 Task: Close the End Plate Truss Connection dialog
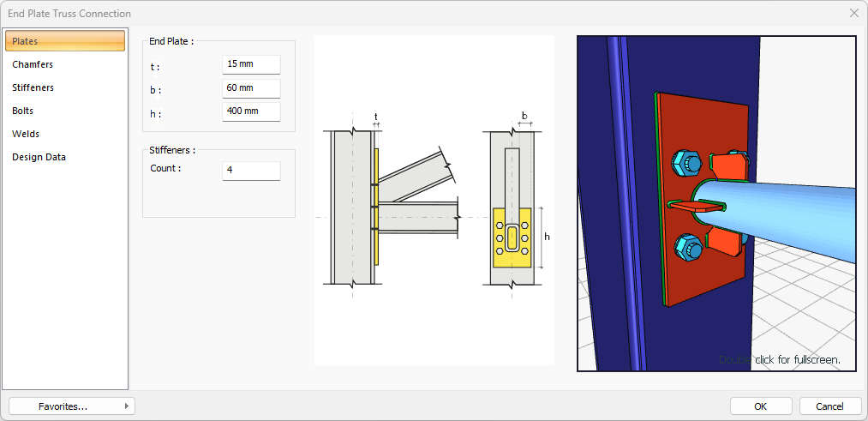[x=853, y=13]
